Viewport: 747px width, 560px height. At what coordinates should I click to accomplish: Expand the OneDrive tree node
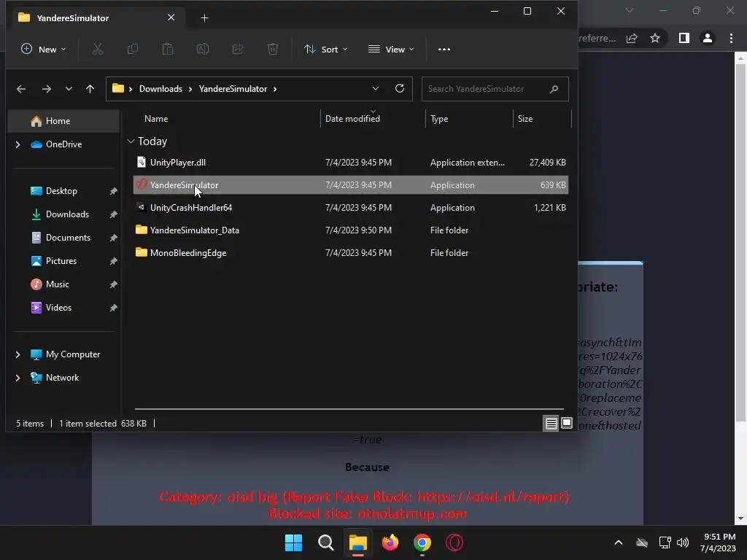tap(18, 144)
